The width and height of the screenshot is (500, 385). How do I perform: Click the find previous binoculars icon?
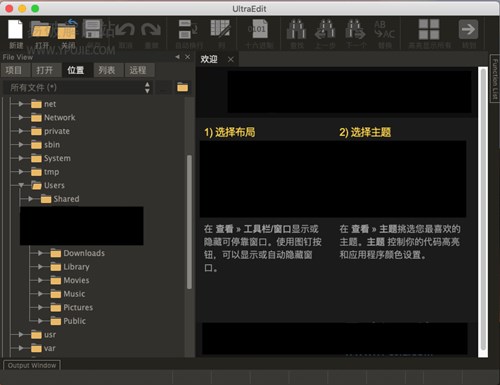tap(325, 29)
